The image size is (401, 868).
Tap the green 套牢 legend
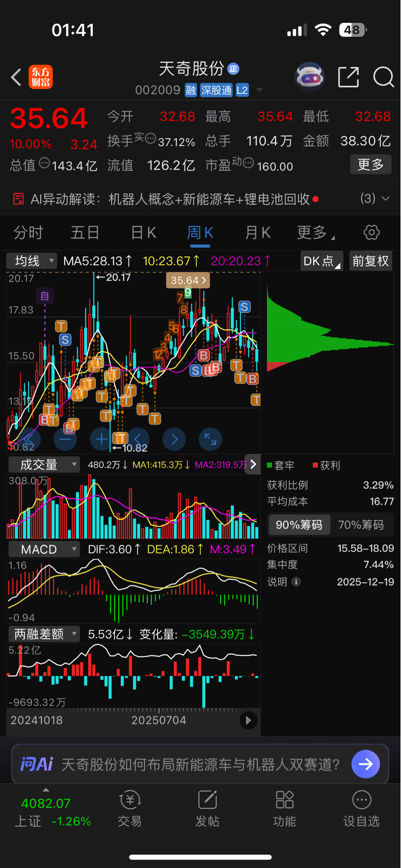281,465
